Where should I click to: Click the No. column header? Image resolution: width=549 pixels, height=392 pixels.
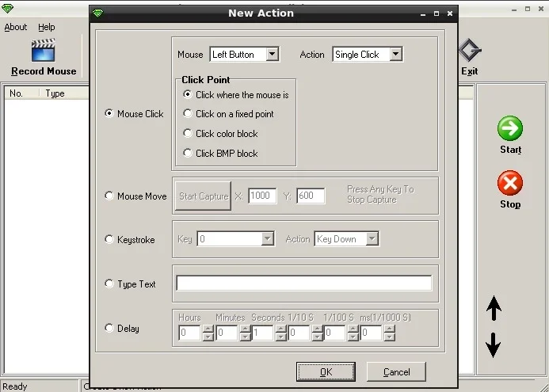tap(21, 93)
